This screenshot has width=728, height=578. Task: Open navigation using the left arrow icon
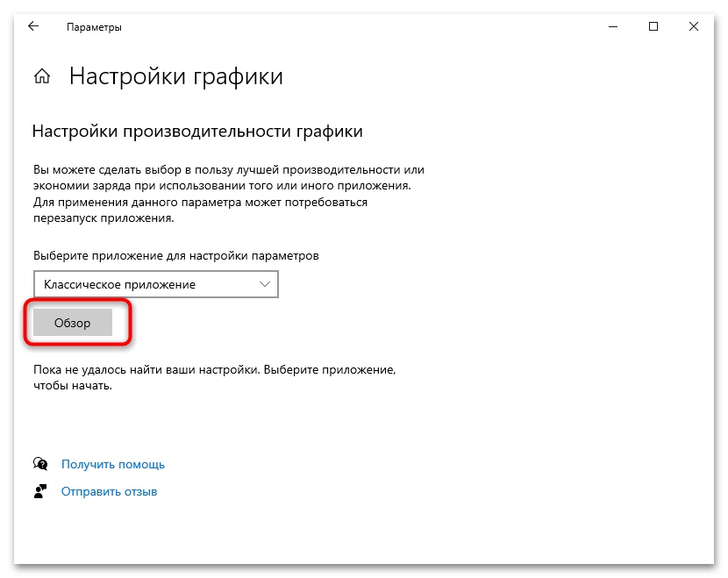pyautogui.click(x=32, y=26)
